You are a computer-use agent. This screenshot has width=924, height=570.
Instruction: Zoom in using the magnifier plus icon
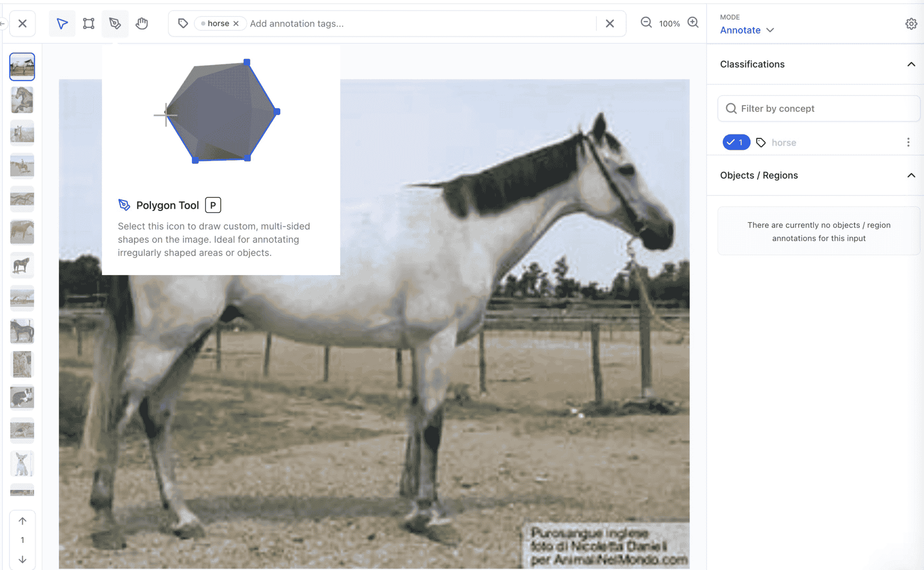pyautogui.click(x=693, y=23)
